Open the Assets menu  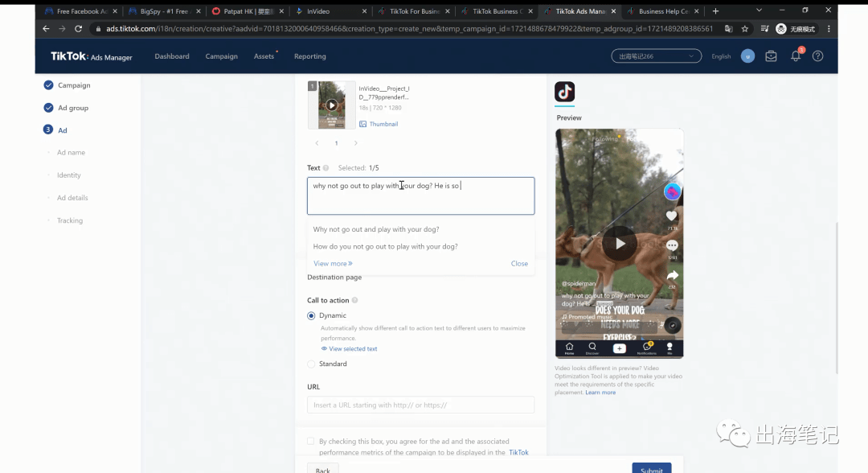click(x=264, y=56)
